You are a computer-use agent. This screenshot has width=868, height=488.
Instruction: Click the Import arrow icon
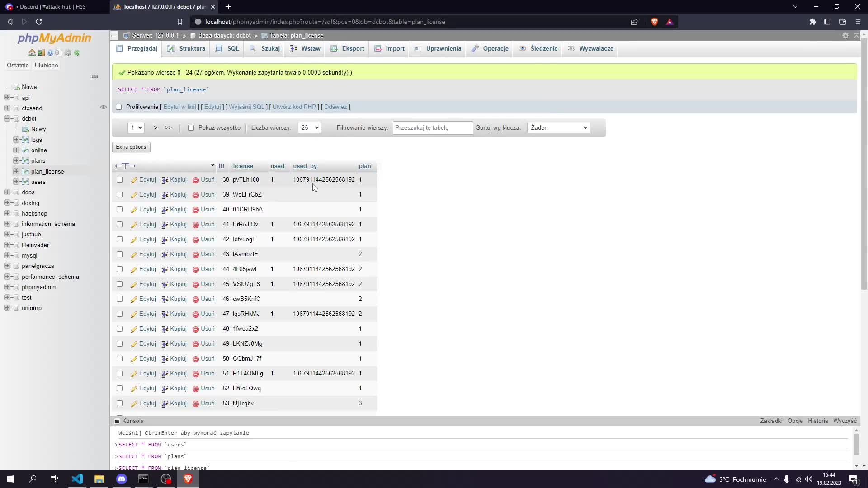point(378,48)
